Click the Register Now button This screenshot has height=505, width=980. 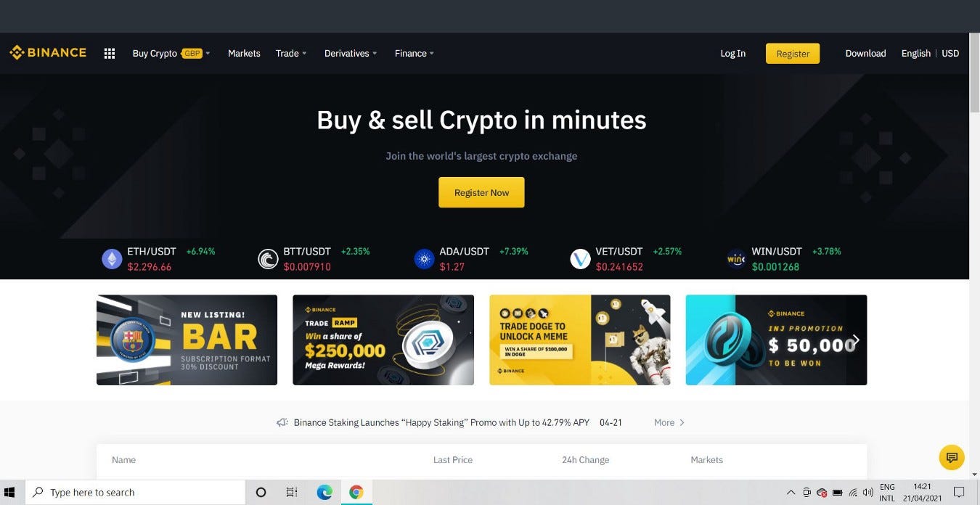pos(481,192)
